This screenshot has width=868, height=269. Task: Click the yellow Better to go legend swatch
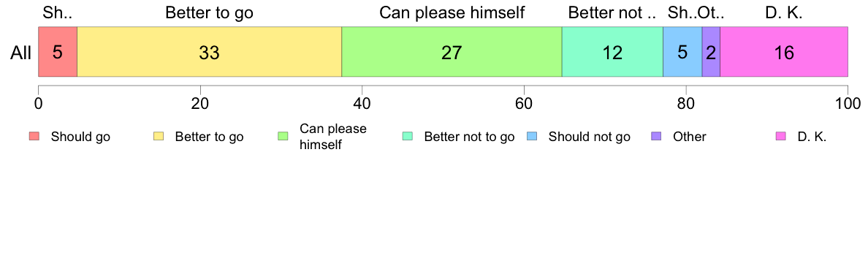point(159,137)
